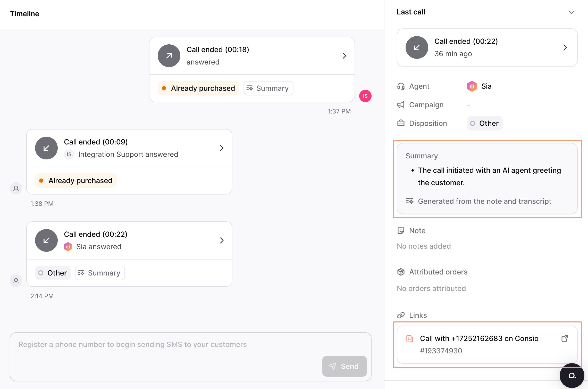
Task: Collapse the Last call panel
Action: 571,12
